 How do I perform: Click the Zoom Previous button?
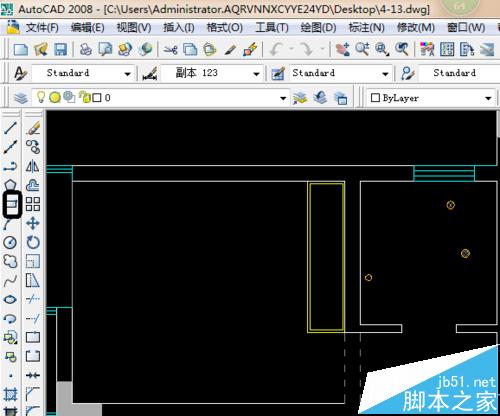(402, 50)
